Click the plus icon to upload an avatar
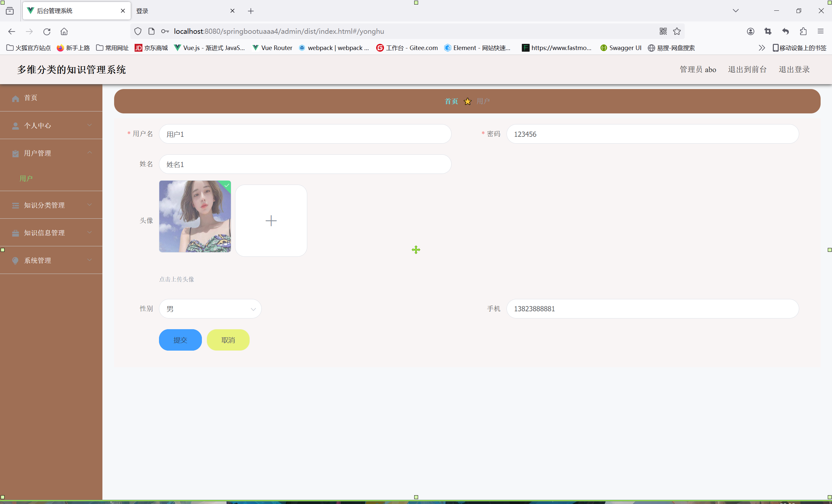Screen dimensions: 832x504 (x=271, y=221)
